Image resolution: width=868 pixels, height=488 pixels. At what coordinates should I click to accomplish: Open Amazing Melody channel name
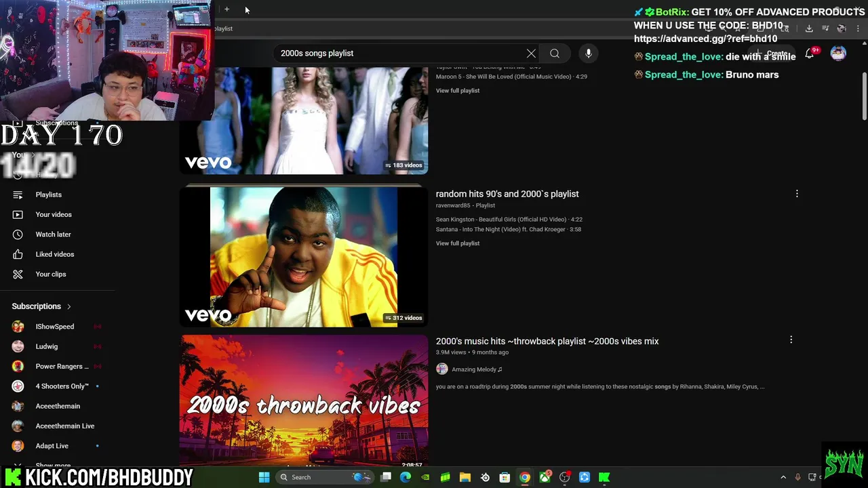(477, 369)
